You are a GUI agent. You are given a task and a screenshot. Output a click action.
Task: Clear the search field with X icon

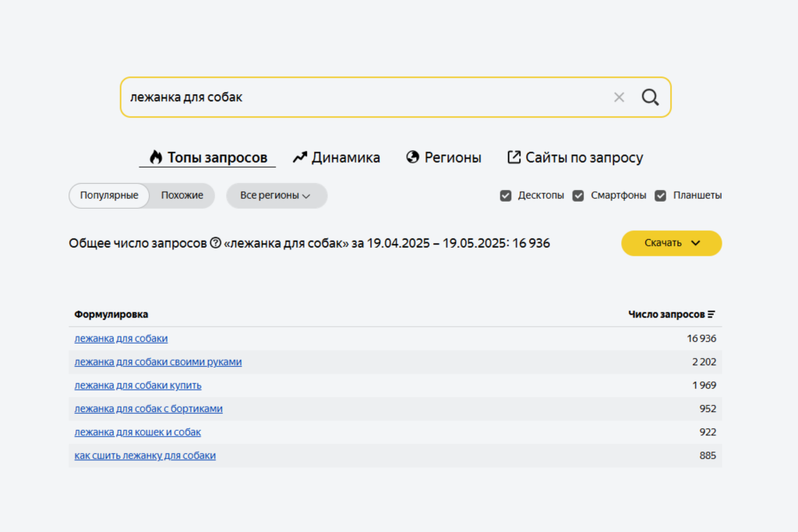(x=619, y=97)
